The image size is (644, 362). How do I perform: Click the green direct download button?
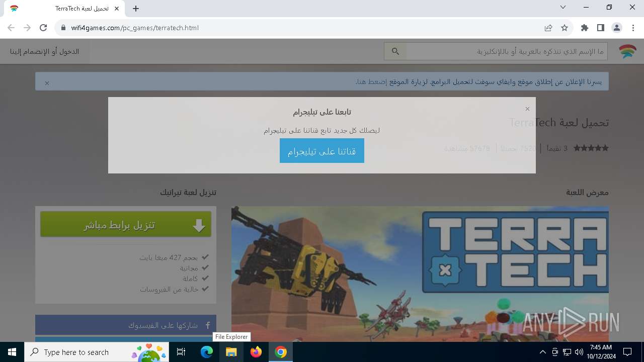pos(126,224)
